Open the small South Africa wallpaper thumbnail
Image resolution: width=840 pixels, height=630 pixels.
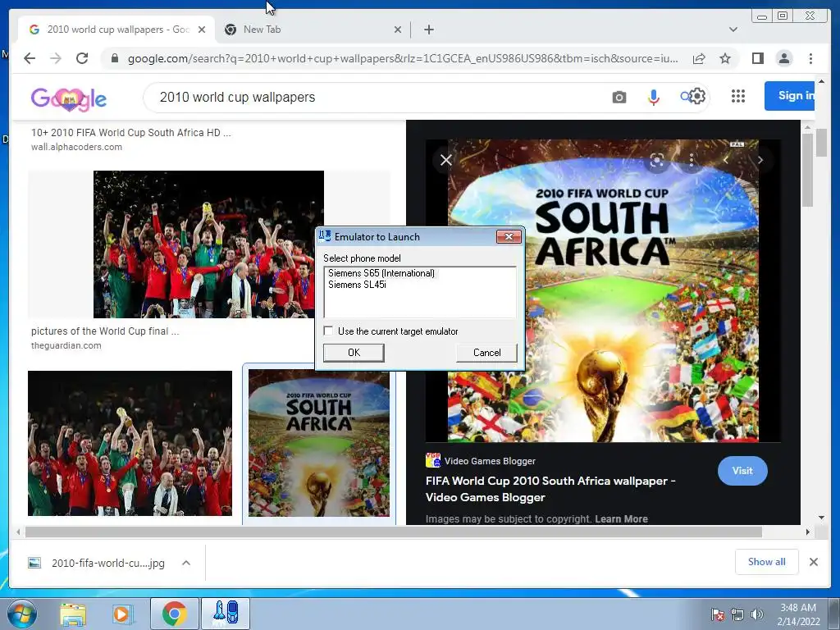point(319,443)
